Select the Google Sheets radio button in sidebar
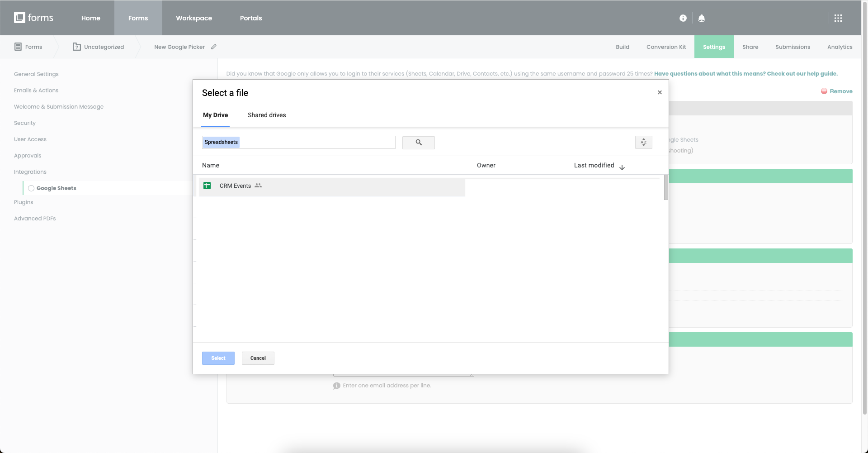 (31, 188)
